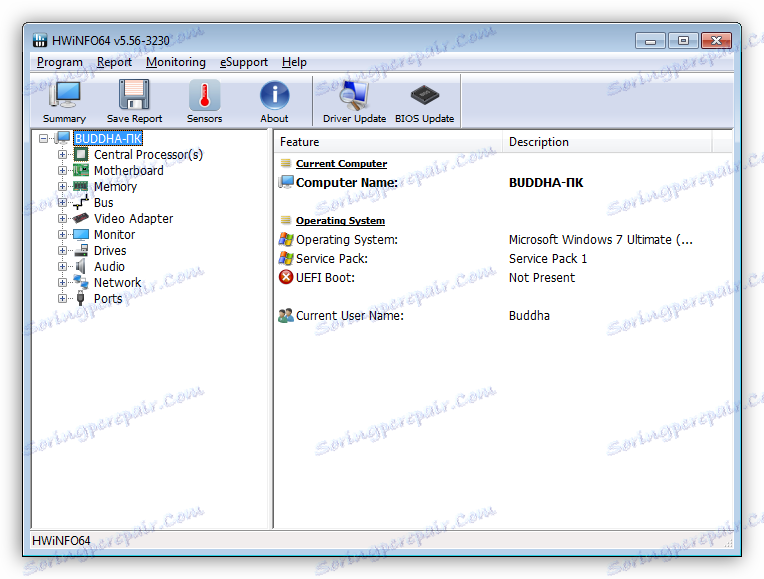Click the Computer Name row icon
Screen dimensions: 764x579
click(x=286, y=182)
